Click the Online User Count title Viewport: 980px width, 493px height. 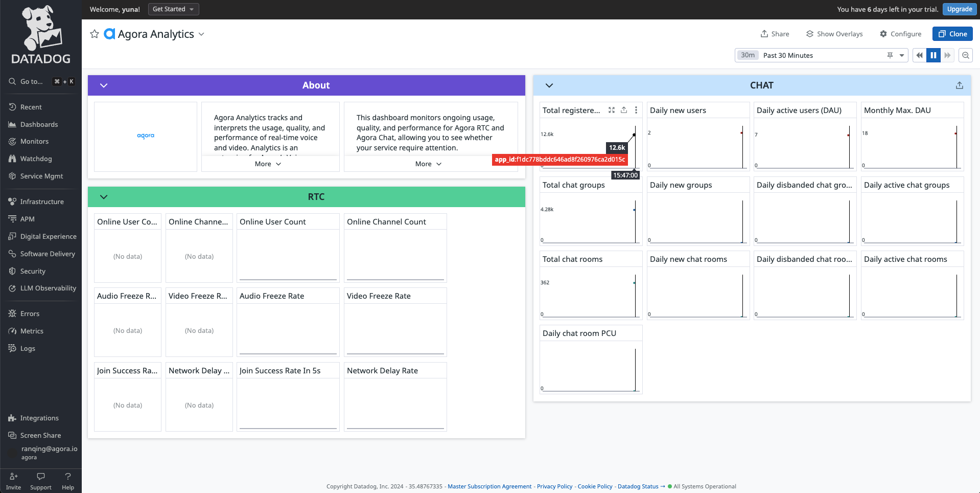tap(273, 221)
